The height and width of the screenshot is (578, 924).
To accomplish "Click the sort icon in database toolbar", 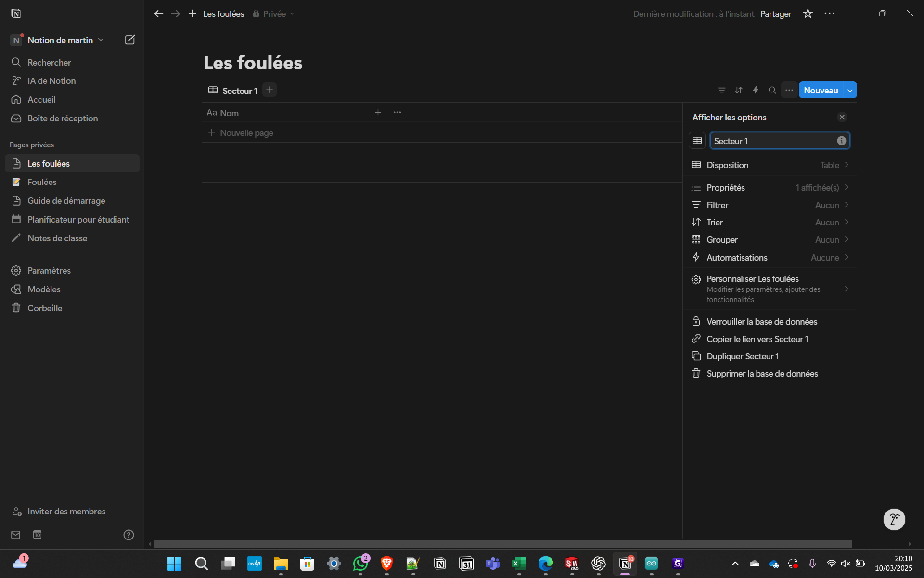I will [739, 90].
